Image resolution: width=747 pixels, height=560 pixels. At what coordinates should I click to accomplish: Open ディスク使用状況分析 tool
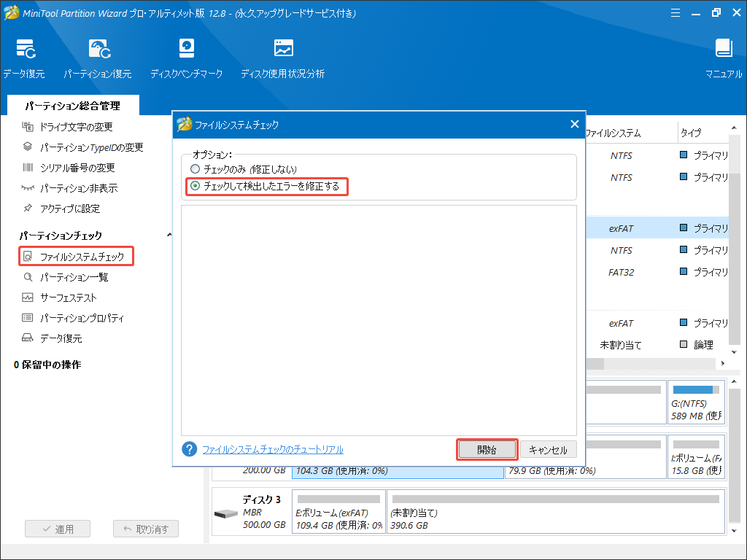coord(283,58)
